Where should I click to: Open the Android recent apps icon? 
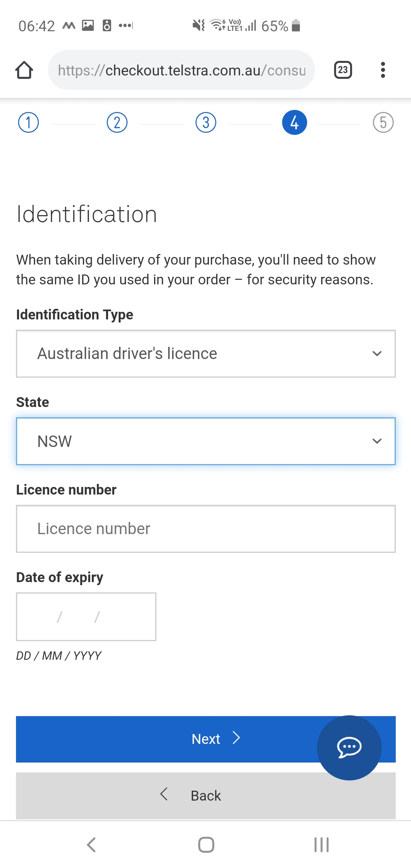point(322,845)
